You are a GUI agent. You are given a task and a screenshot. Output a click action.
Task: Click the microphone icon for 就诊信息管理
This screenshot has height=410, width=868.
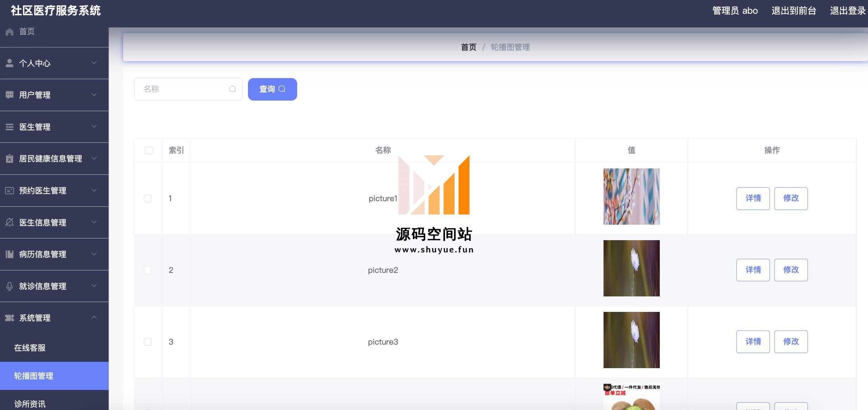point(9,286)
